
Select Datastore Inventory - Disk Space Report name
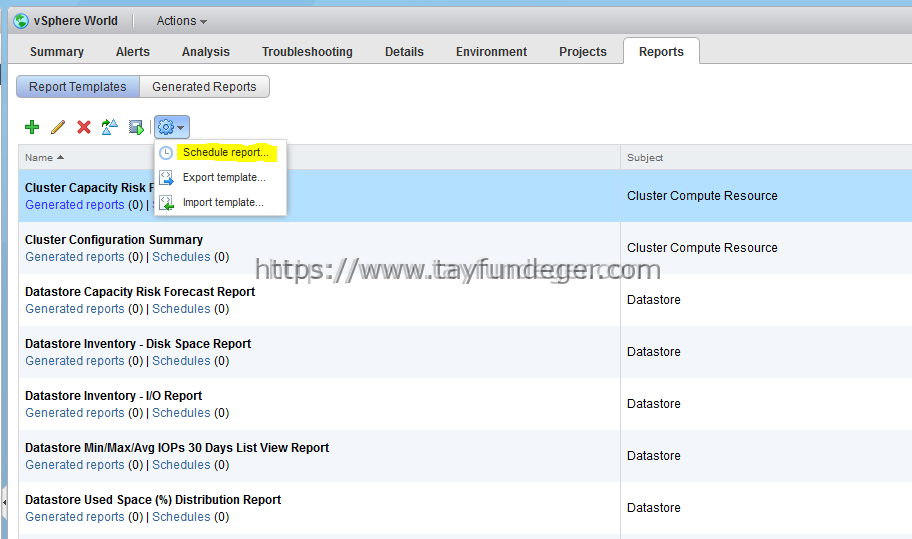tap(138, 344)
